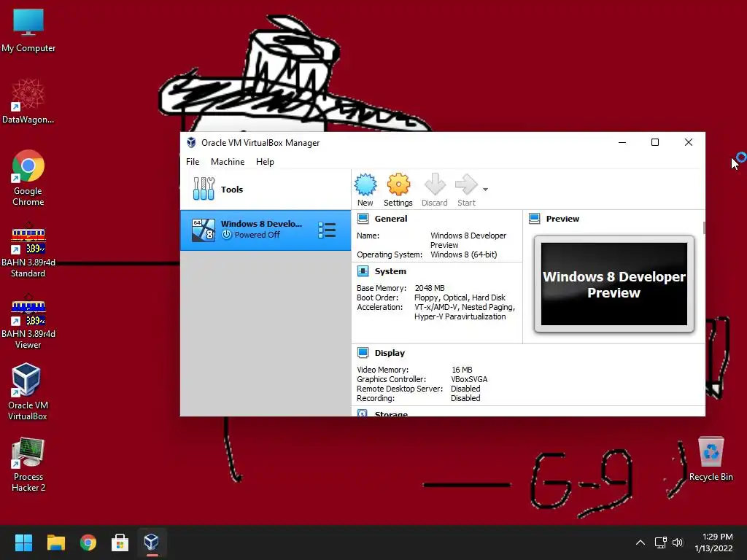
Task: Click the Powered Off status text
Action: (258, 235)
